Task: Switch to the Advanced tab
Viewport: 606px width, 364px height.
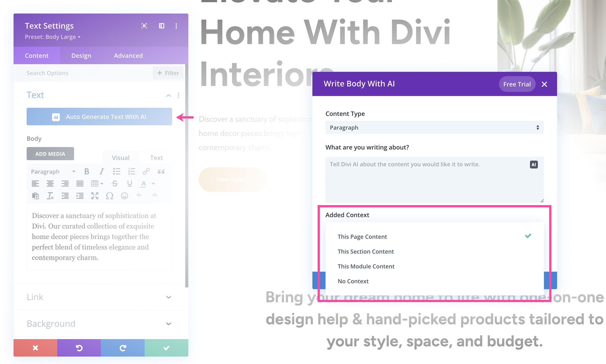Action: [x=128, y=55]
